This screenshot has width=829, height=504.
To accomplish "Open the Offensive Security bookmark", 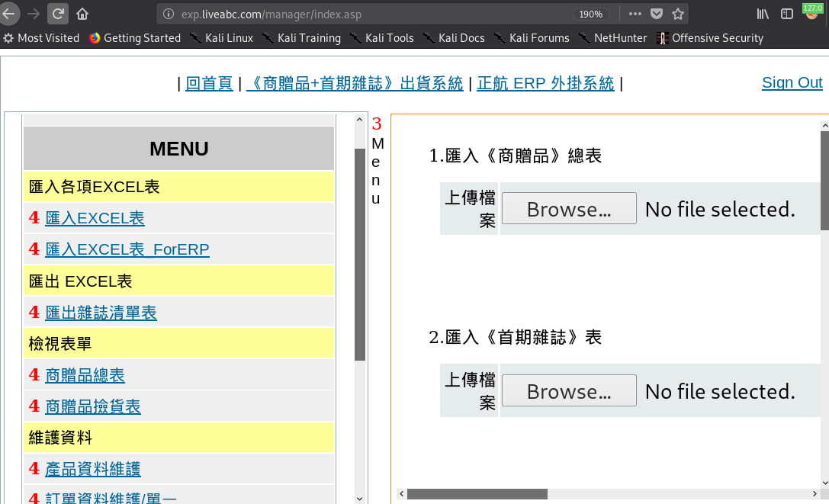I will click(709, 38).
